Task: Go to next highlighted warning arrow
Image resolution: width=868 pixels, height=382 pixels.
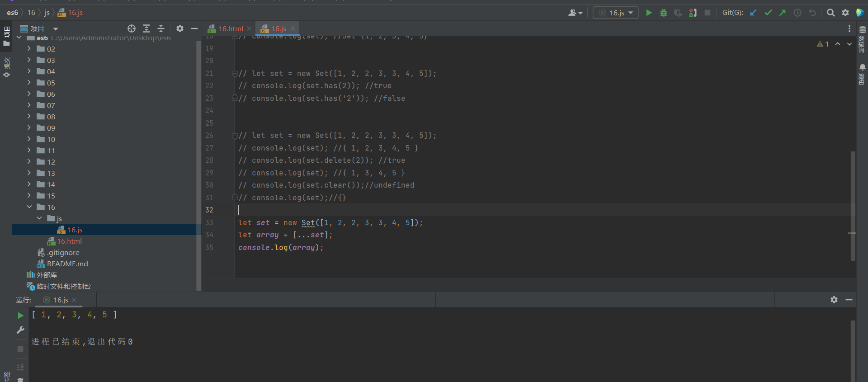Action: coord(849,44)
